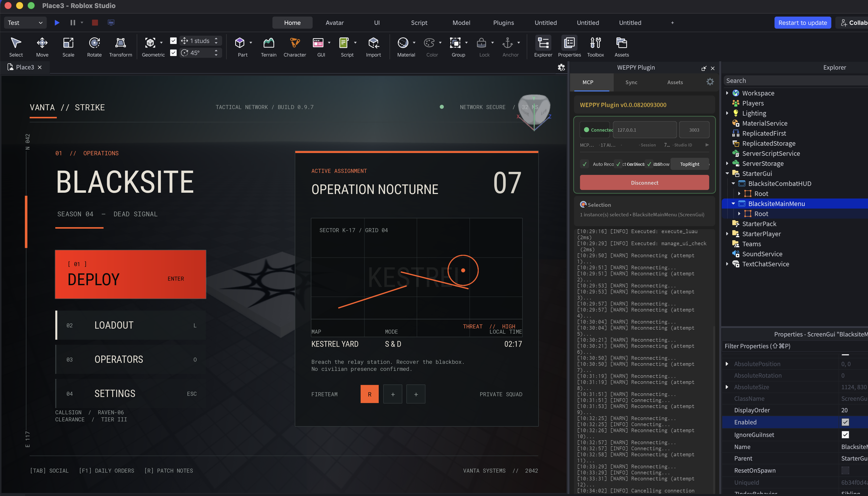Screen dimensions: 868x496
Task: Open WEPPY Plugin settings gear
Action: [710, 82]
